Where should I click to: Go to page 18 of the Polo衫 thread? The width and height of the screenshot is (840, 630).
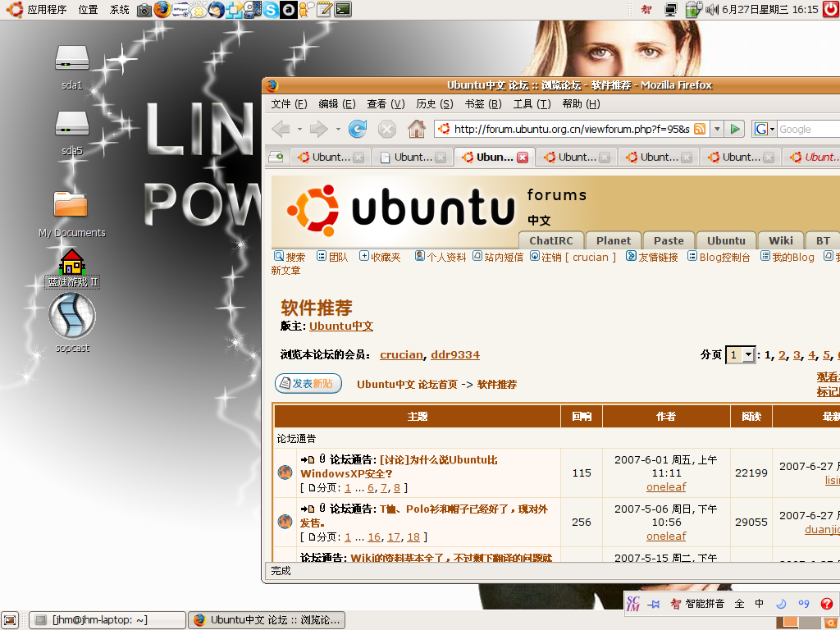tap(413, 536)
